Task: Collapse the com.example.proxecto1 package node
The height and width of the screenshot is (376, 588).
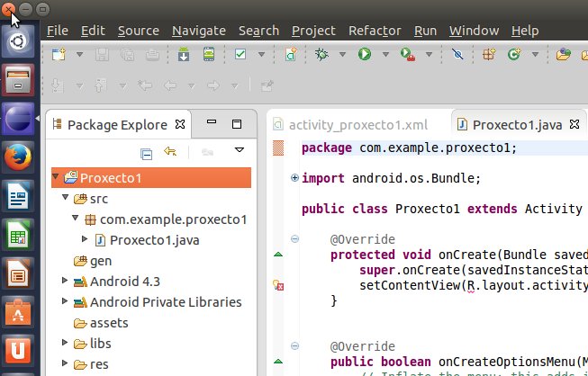Action: [x=75, y=217]
